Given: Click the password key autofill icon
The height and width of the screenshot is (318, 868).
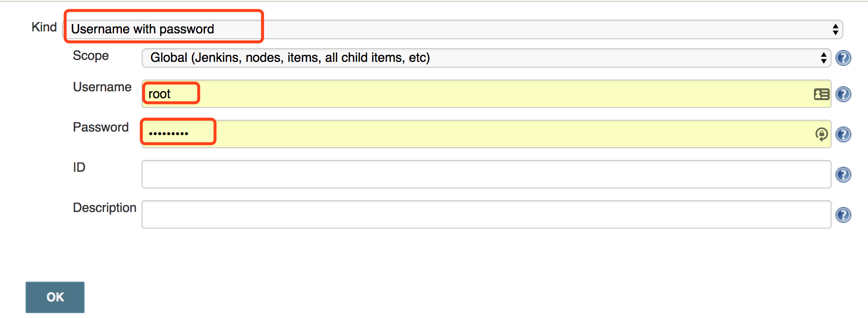Looking at the screenshot, I should click(x=821, y=134).
